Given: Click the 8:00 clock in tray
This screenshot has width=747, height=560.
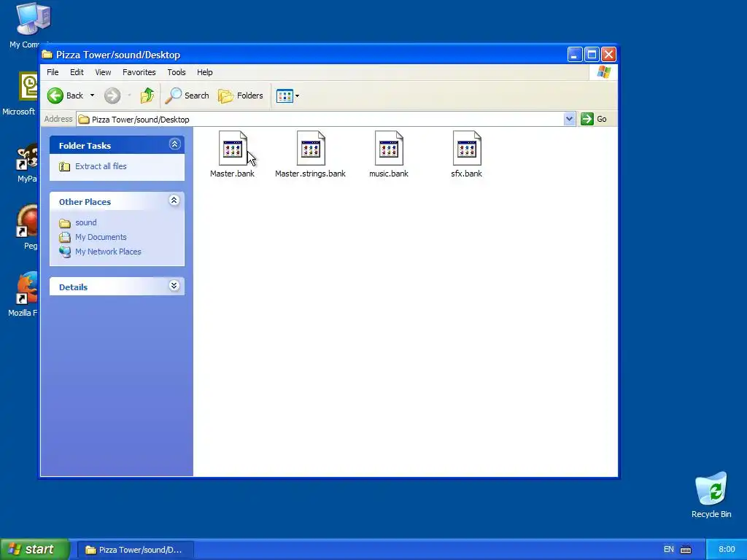Looking at the screenshot, I should pyautogui.click(x=727, y=550).
